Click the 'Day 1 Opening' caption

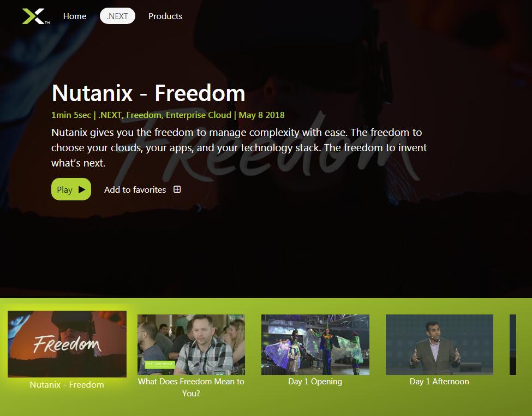click(x=315, y=382)
